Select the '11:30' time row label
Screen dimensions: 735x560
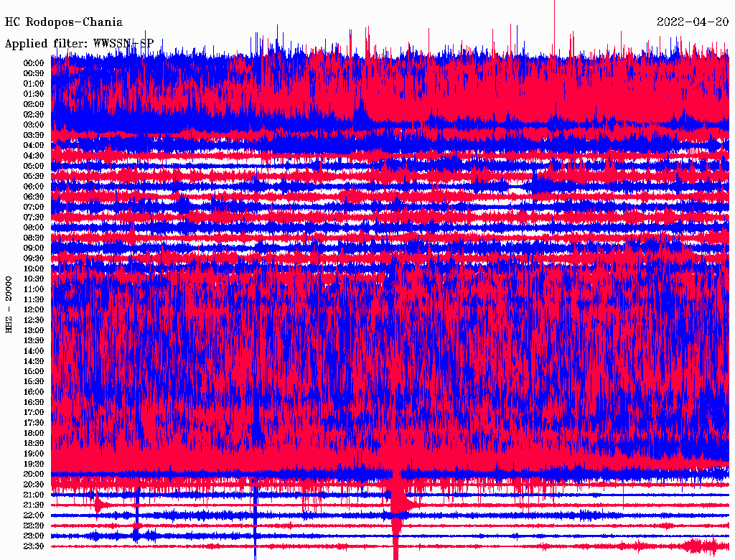34,299
